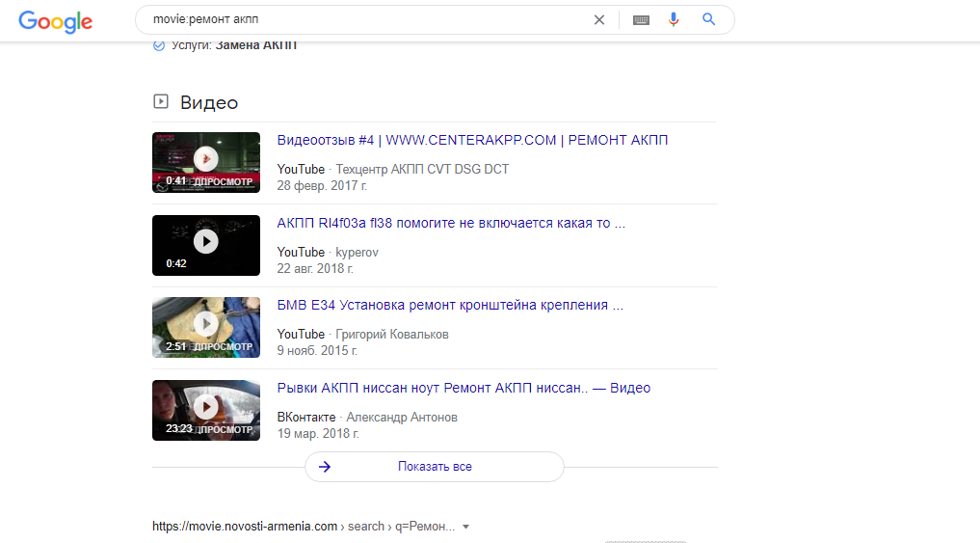Image resolution: width=980 pixels, height=543 pixels.
Task: Open 'АКПП Rl4f03a fl38 помогите' video link
Action: (451, 224)
